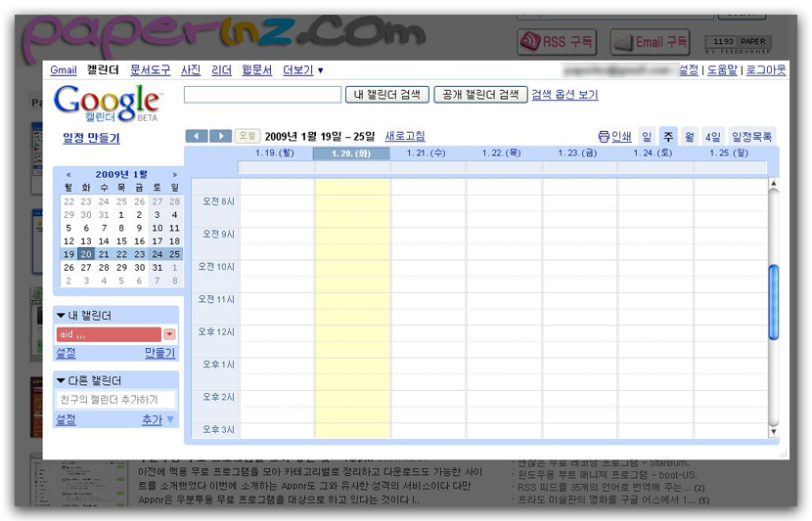Click 로그아웃 to sign out
The width and height of the screenshot is (812, 521).
click(x=766, y=69)
